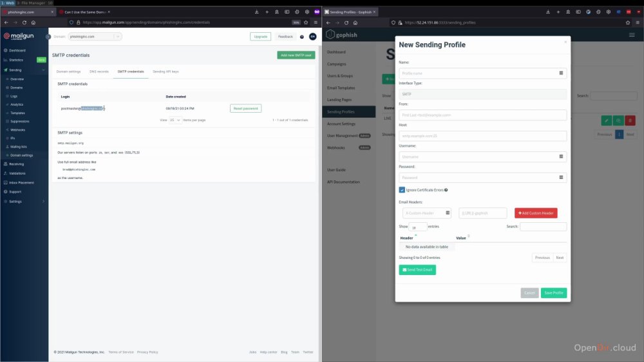This screenshot has width=644, height=362.
Task: Open the Domain phishinginc.com dropdown
Action: pyautogui.click(x=95, y=37)
